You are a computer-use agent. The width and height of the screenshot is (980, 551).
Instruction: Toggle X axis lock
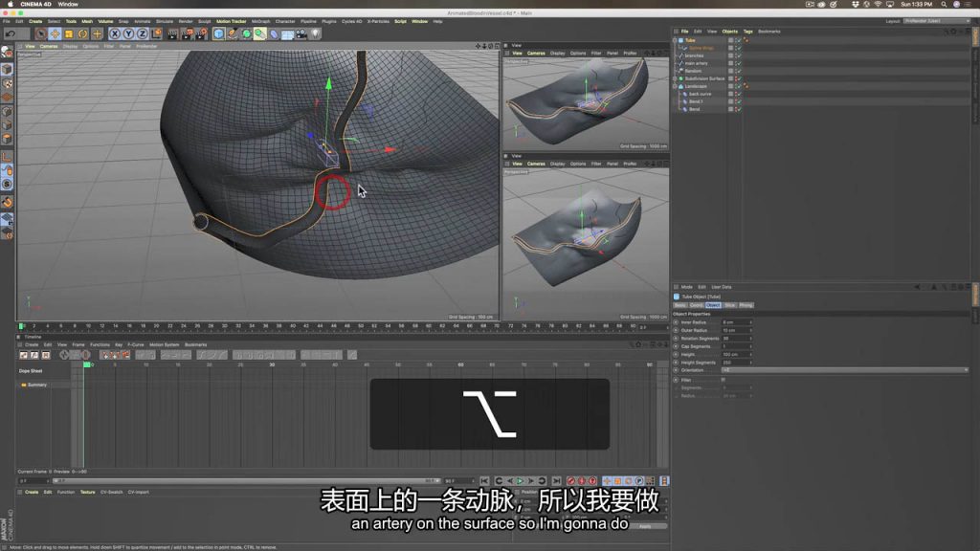[115, 33]
